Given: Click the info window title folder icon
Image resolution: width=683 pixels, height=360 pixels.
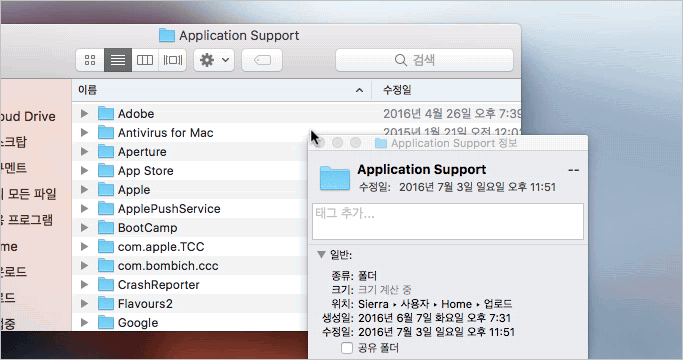Looking at the screenshot, I should coord(381,143).
